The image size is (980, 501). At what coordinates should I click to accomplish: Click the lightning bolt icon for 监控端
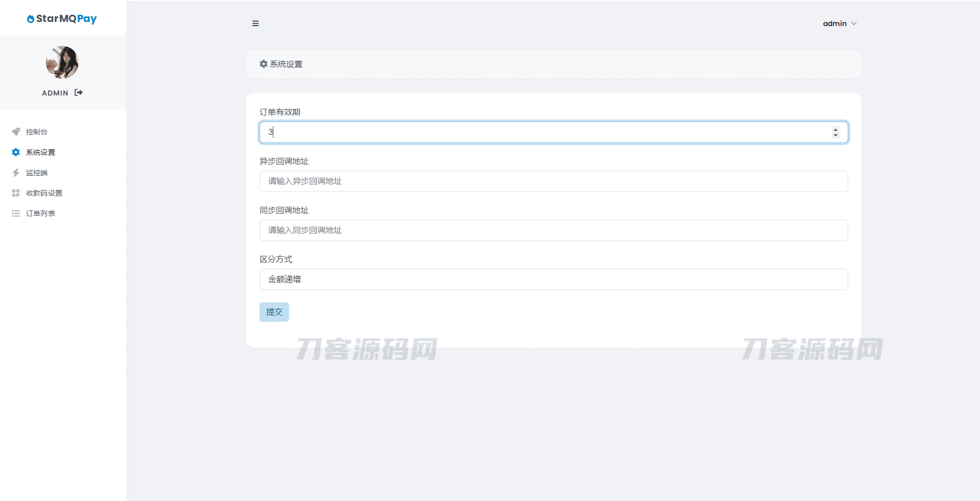(16, 173)
